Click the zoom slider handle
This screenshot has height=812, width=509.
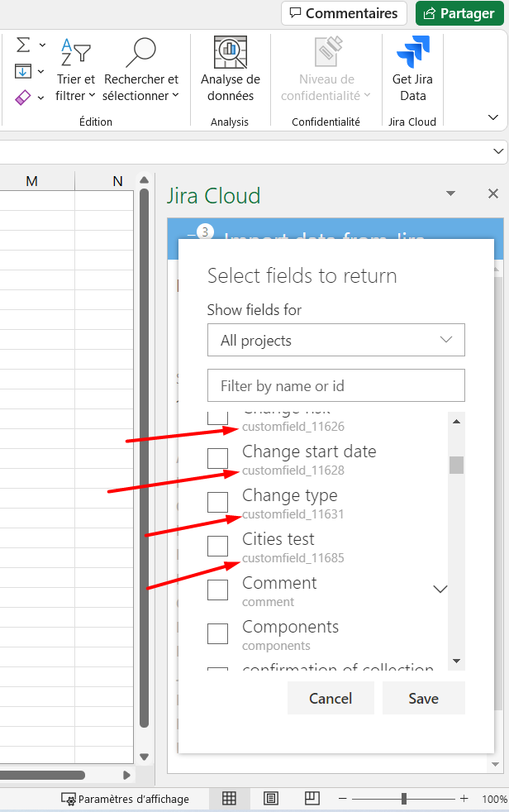click(x=404, y=799)
